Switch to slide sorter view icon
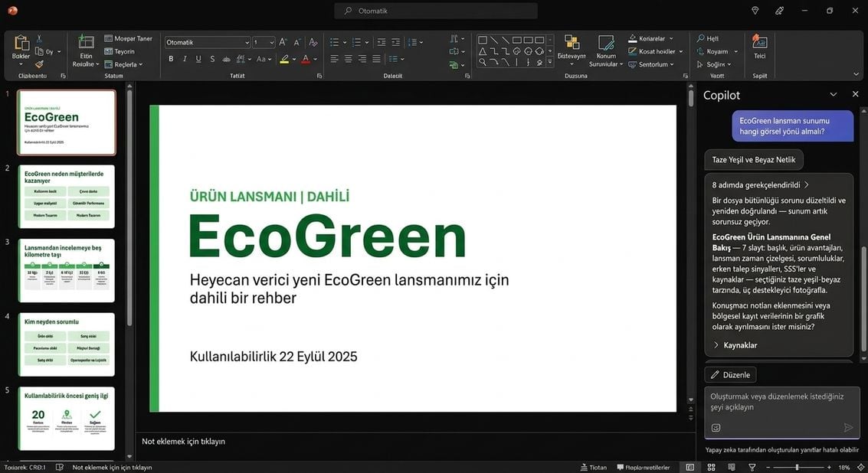 [712, 468]
